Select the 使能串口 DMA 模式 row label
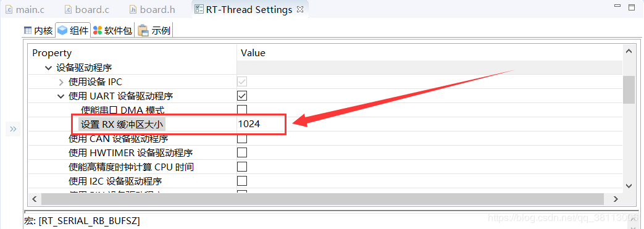This screenshot has width=644, height=229. pyautogui.click(x=122, y=110)
